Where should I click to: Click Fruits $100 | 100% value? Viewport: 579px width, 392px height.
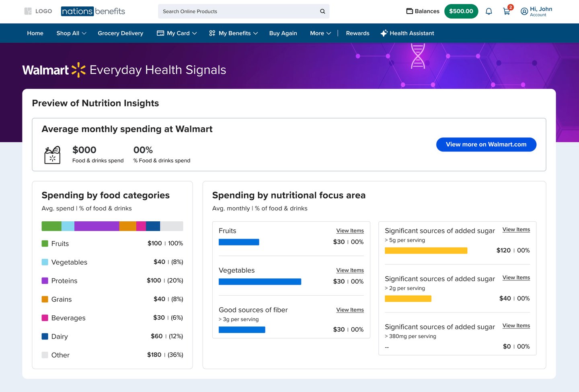coord(165,243)
